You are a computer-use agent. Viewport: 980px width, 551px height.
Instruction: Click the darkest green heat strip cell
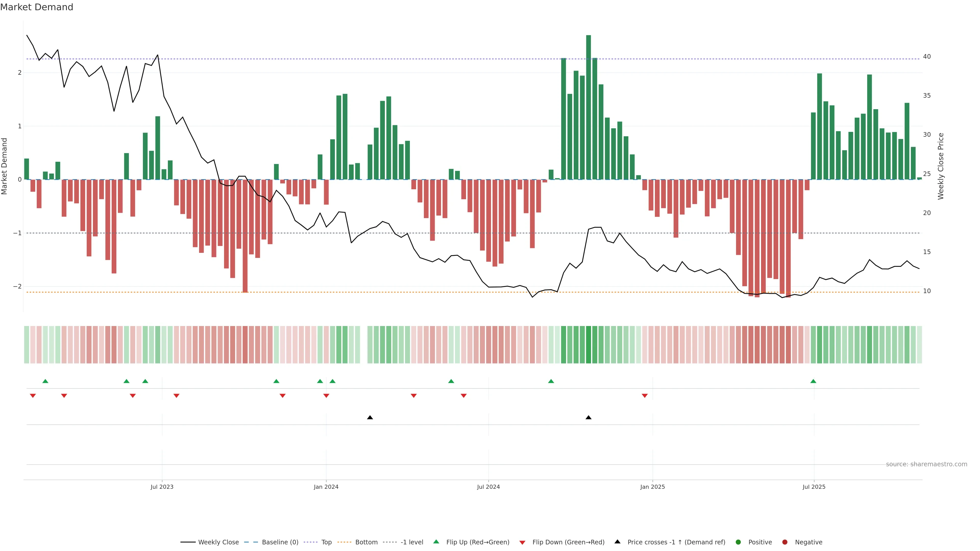tap(589, 345)
